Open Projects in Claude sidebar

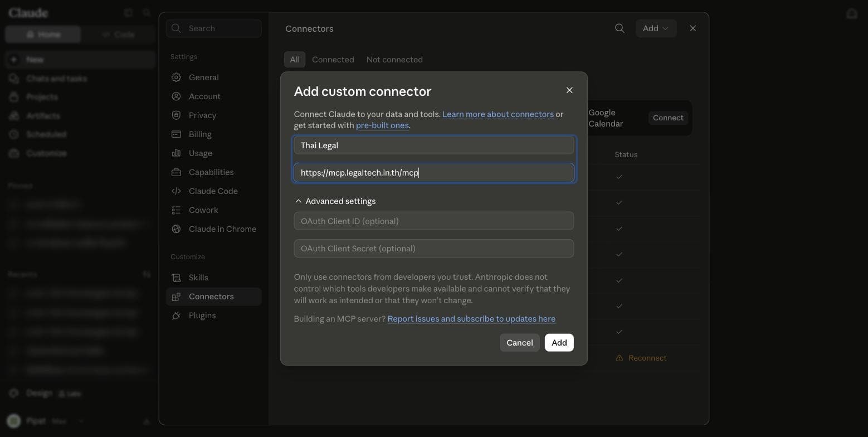[x=80, y=97]
